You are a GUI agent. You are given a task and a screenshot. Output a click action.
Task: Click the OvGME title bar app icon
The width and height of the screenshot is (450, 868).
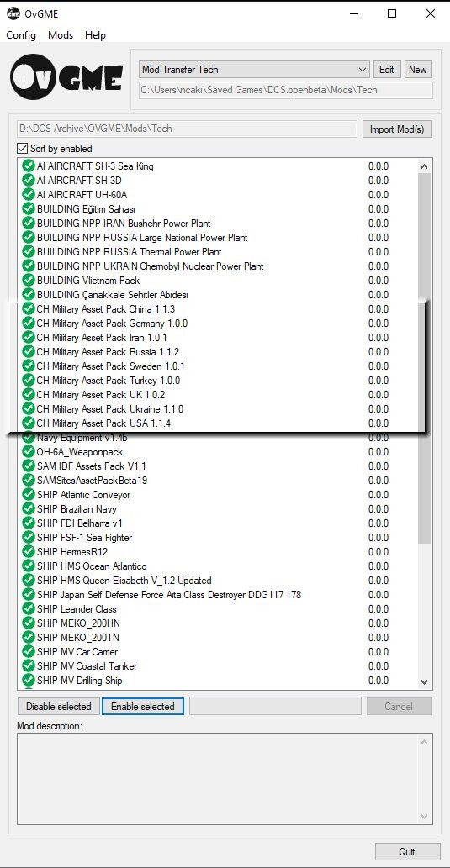(x=13, y=13)
